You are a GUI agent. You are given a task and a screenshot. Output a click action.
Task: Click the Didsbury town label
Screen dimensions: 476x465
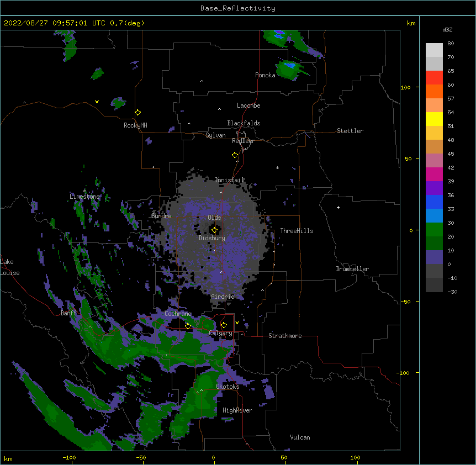(x=212, y=238)
